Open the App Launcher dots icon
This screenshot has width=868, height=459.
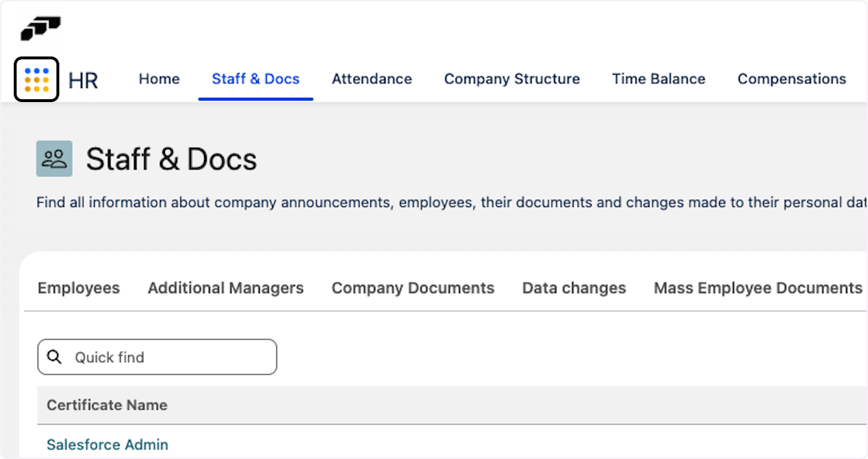pos(36,80)
